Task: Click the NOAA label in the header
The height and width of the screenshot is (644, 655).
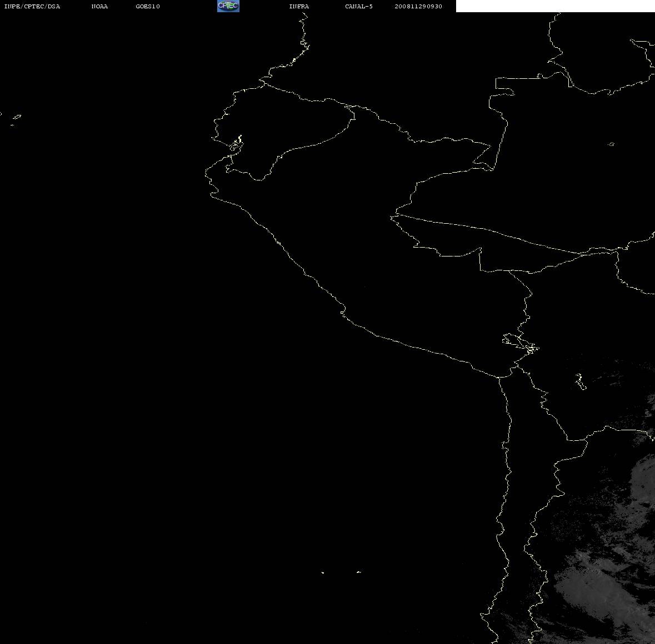Action: click(99, 6)
